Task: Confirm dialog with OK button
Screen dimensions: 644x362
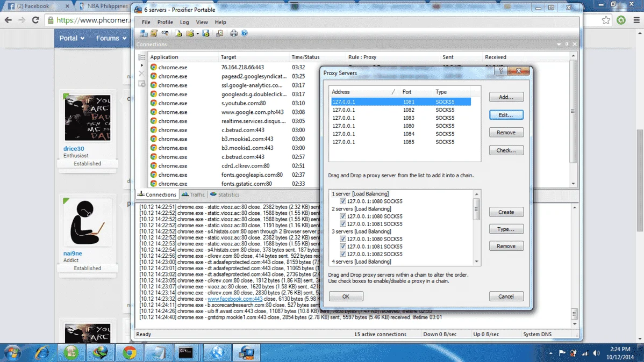Action: (346, 296)
